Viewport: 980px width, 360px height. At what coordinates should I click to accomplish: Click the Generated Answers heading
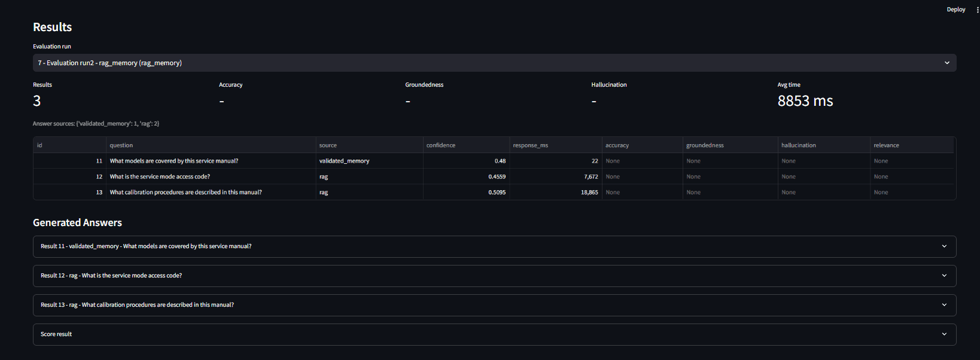coord(77,222)
